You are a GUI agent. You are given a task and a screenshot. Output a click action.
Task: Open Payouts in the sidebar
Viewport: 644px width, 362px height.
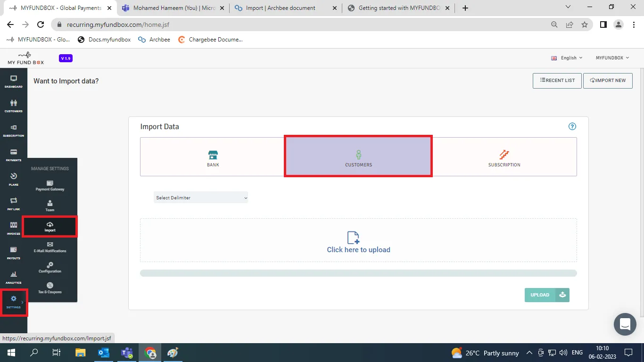[14, 253]
